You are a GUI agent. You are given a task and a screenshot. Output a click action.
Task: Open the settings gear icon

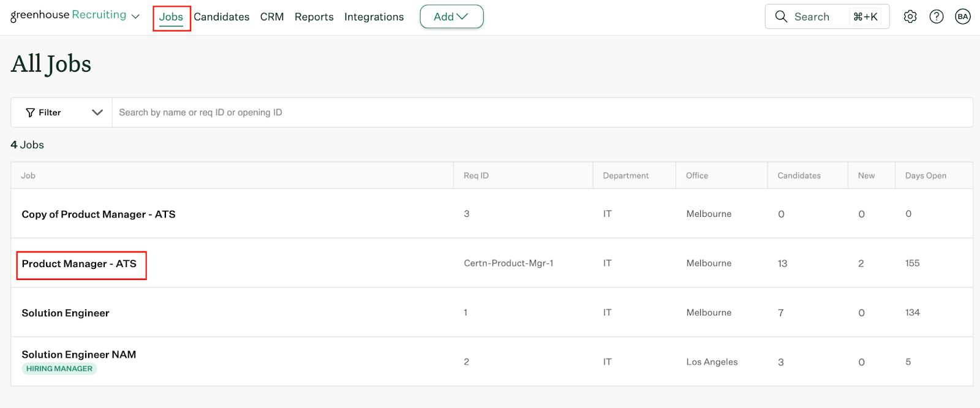click(x=910, y=17)
